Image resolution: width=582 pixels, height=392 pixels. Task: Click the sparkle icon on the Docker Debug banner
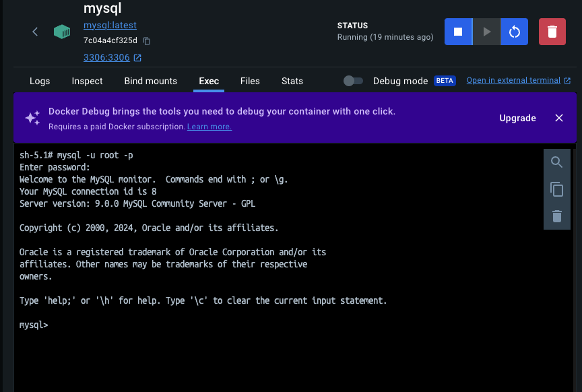click(32, 118)
